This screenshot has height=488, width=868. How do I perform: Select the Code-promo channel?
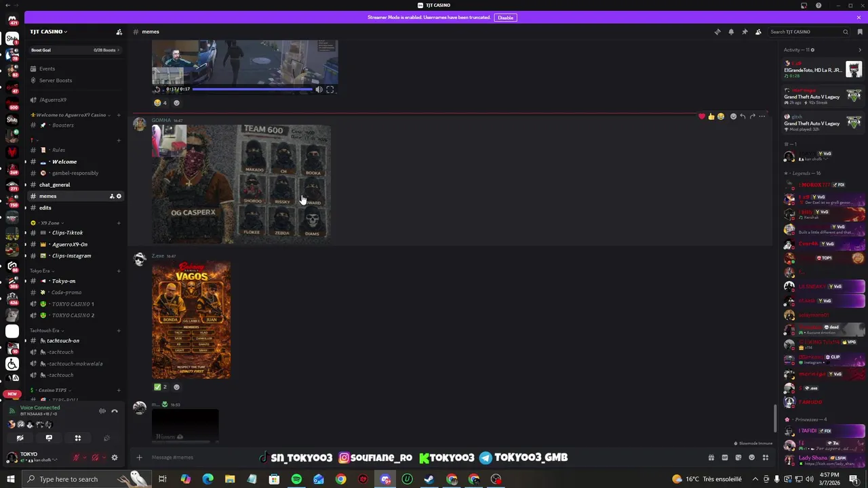[x=75, y=292]
